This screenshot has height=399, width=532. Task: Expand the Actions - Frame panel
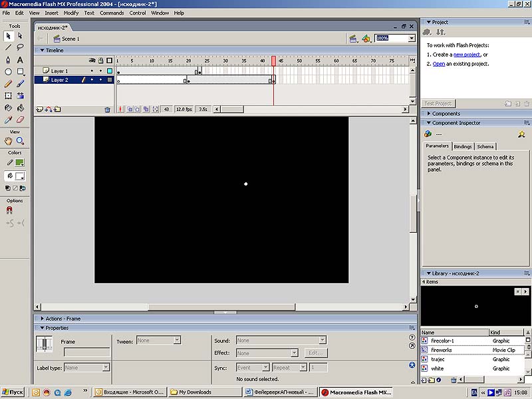[63, 319]
